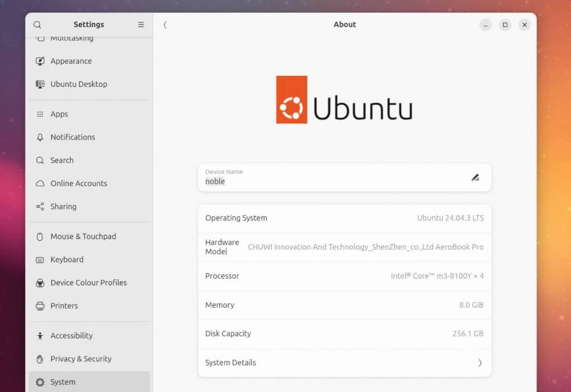Click the Processor row label
This screenshot has width=571, height=392.
coord(222,276)
